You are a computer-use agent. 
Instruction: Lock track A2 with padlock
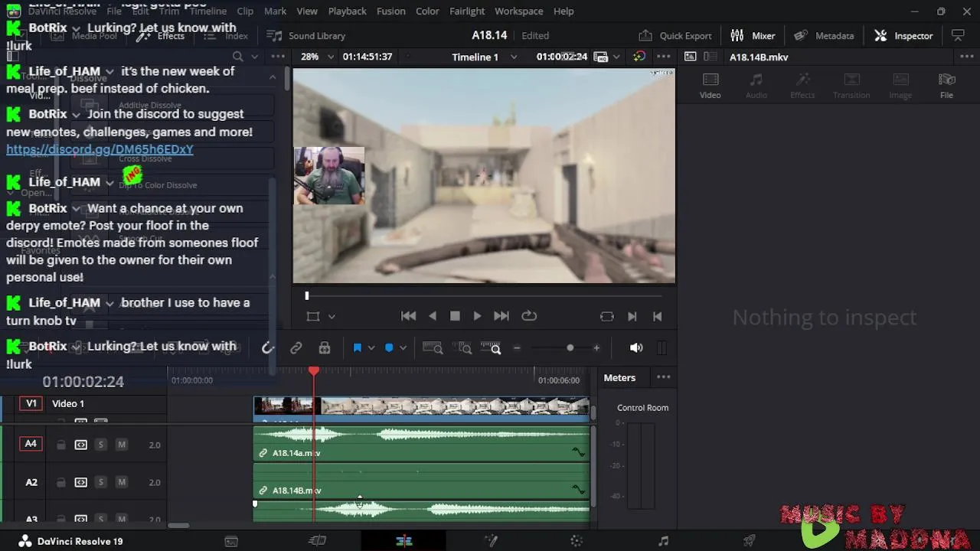(60, 482)
